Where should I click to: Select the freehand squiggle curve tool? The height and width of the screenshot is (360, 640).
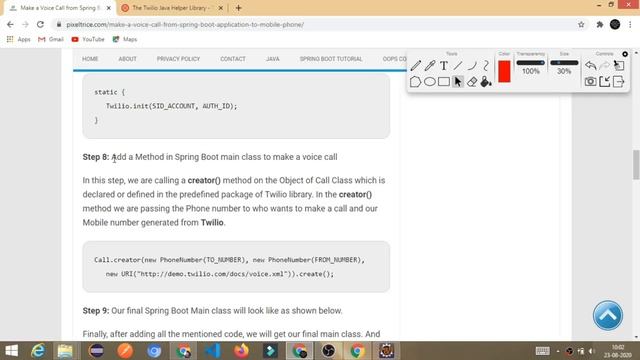[x=486, y=65]
